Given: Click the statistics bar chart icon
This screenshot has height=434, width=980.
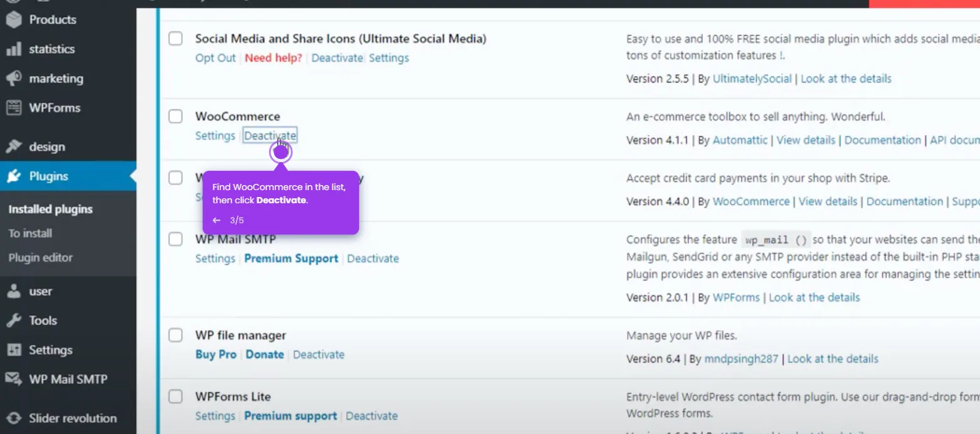Looking at the screenshot, I should click(14, 49).
